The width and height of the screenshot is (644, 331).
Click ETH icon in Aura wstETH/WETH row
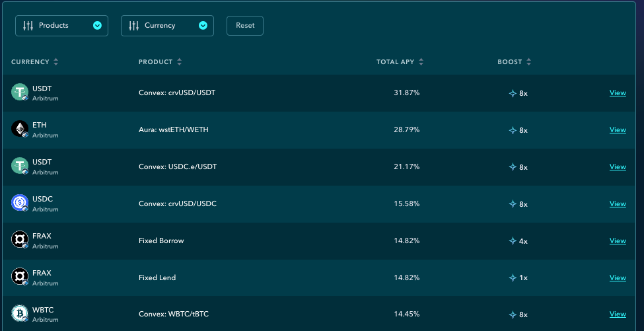[x=20, y=129]
